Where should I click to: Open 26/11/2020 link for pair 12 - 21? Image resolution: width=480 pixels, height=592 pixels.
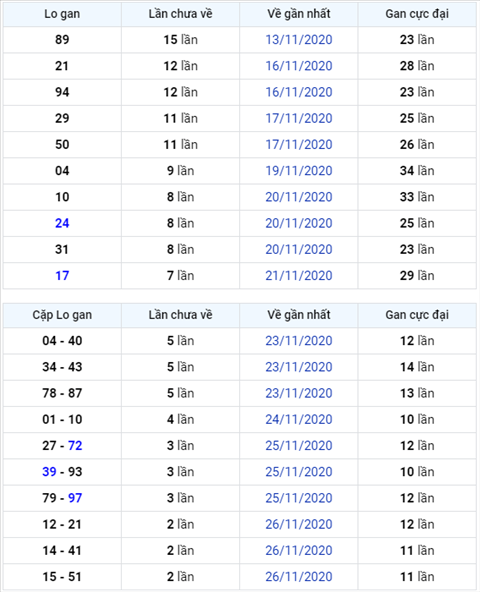coord(299,524)
